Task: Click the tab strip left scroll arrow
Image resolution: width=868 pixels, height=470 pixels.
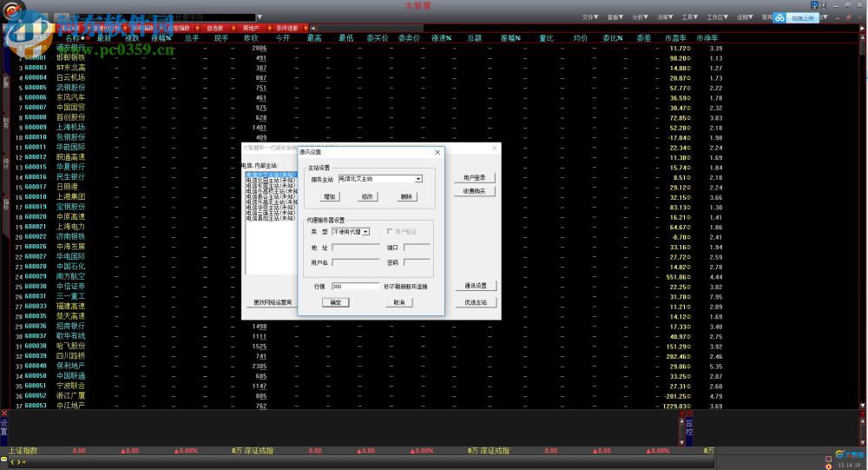Action: (x=312, y=28)
